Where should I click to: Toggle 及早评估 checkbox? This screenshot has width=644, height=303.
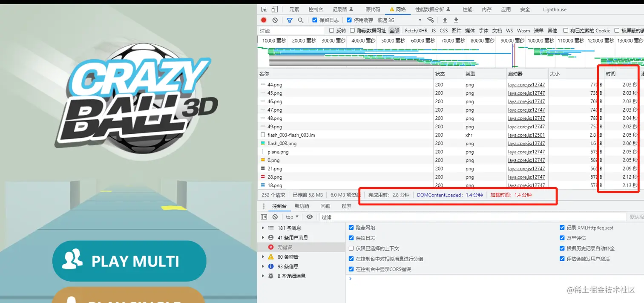coord(562,238)
